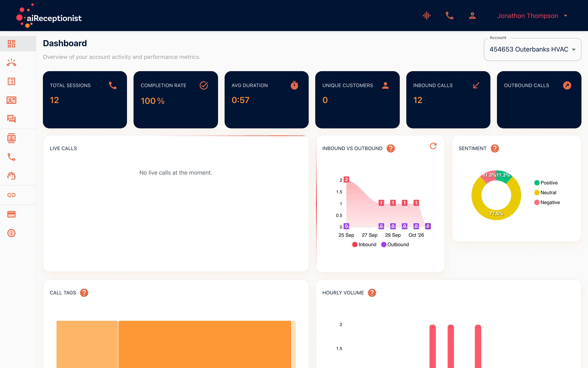This screenshot has width=588, height=368.
Task: Open help for Hourly Volume
Action: [372, 293]
